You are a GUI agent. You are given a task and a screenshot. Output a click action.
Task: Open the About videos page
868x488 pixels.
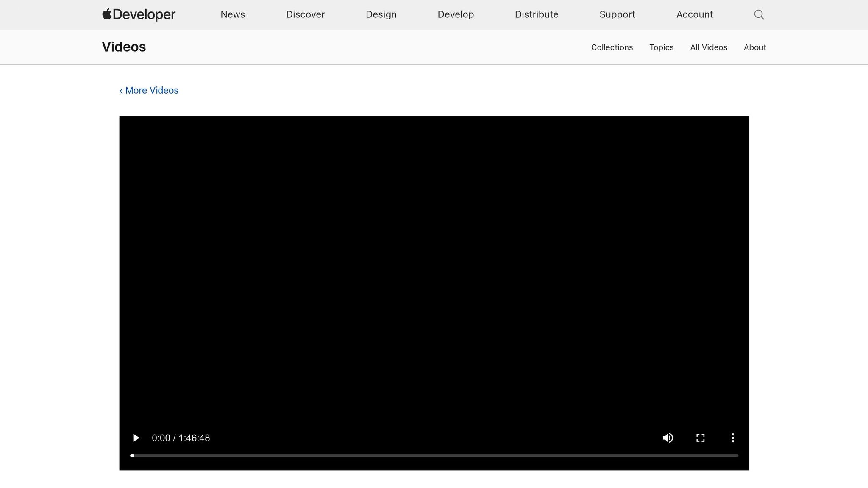click(754, 47)
